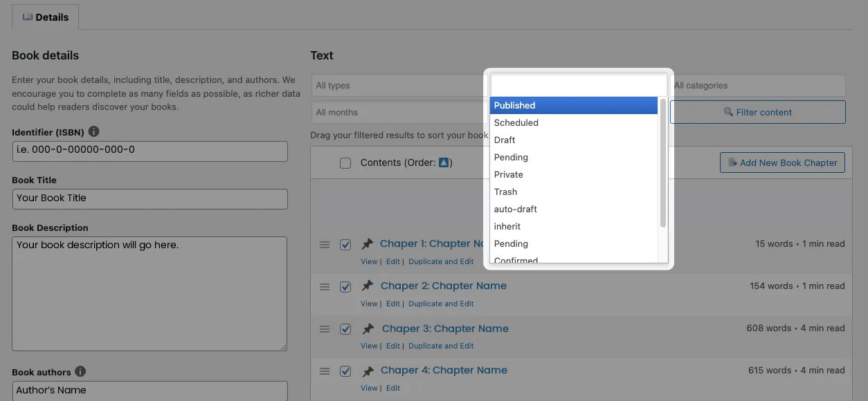Click the Add New Book Chapter button
Screen dimensions: 868x401
coord(782,162)
